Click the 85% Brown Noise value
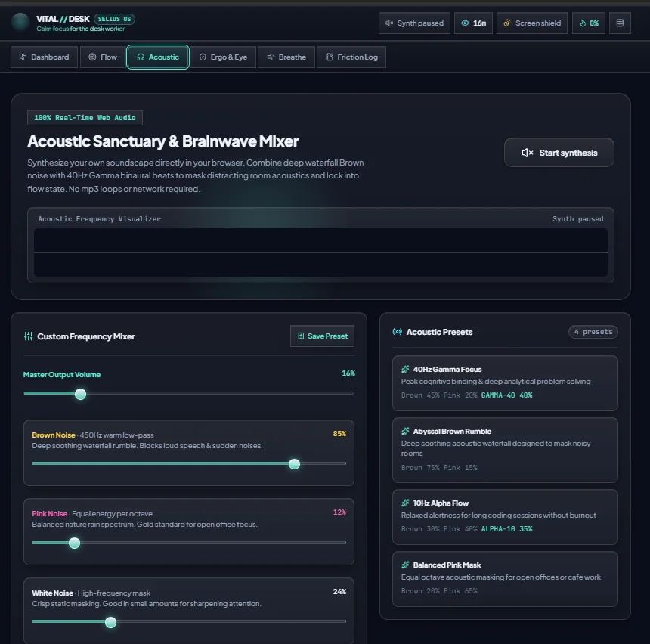 click(x=339, y=434)
